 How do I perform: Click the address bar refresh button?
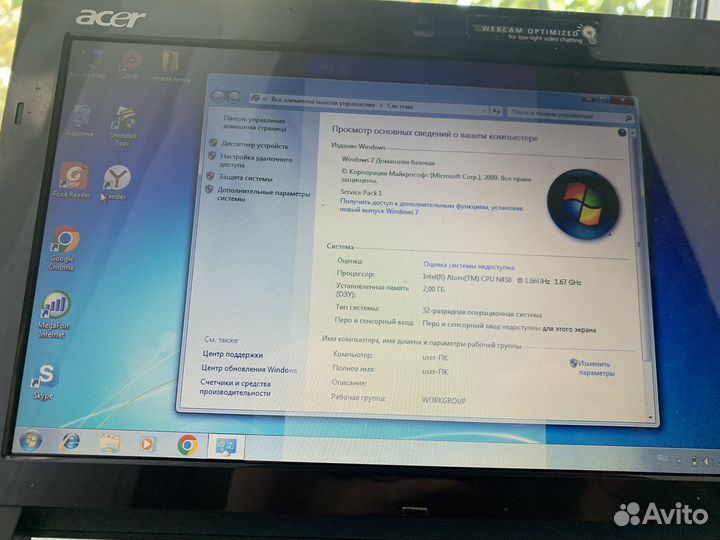[x=496, y=111]
